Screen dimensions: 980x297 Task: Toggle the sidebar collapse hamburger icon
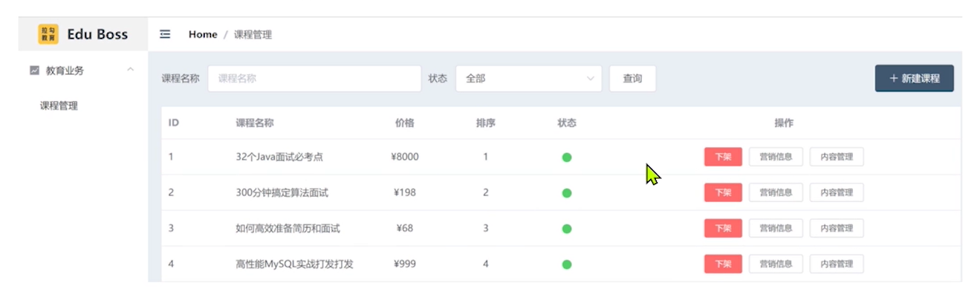pos(165,34)
